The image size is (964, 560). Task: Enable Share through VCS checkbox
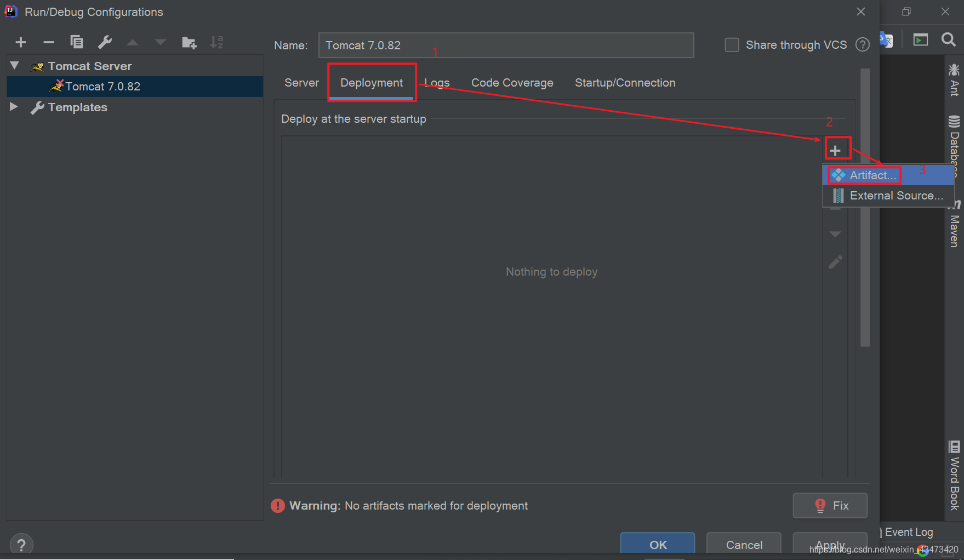[x=732, y=45]
